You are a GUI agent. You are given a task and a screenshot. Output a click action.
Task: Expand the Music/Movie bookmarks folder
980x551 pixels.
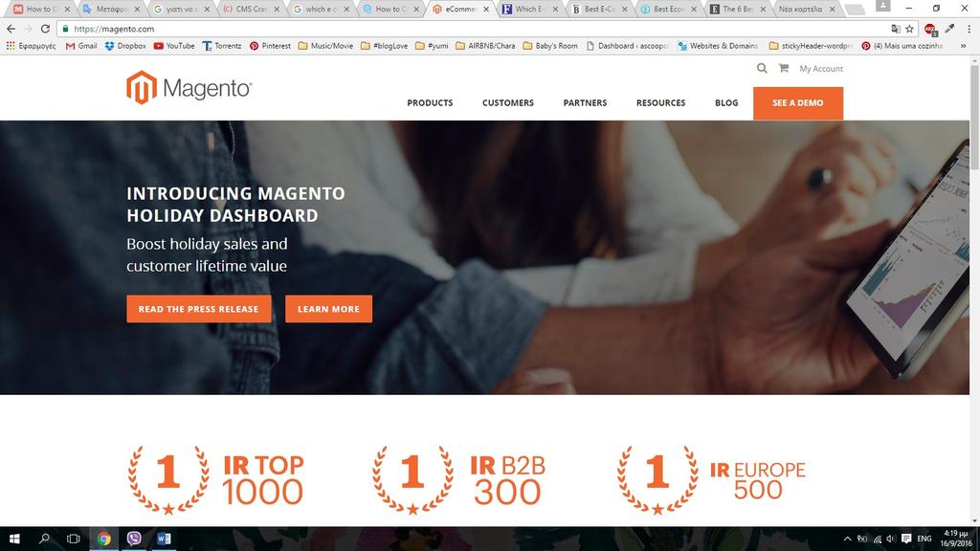pyautogui.click(x=325, y=46)
